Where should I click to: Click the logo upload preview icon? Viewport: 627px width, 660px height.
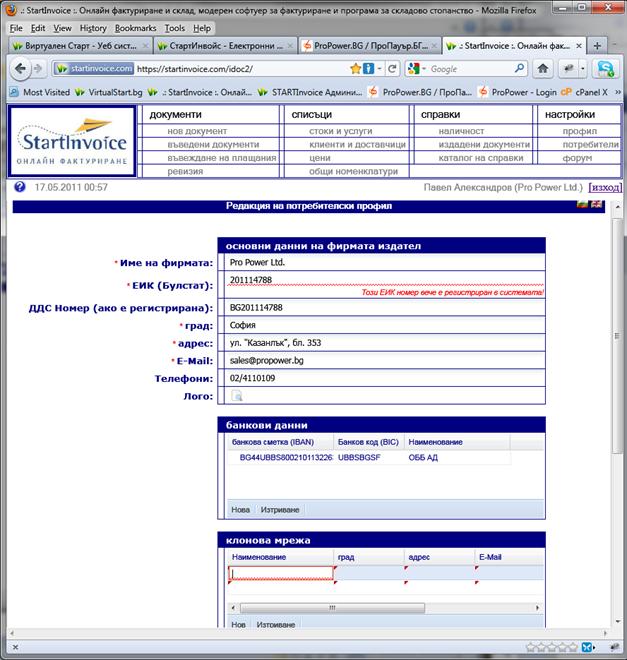click(x=236, y=396)
